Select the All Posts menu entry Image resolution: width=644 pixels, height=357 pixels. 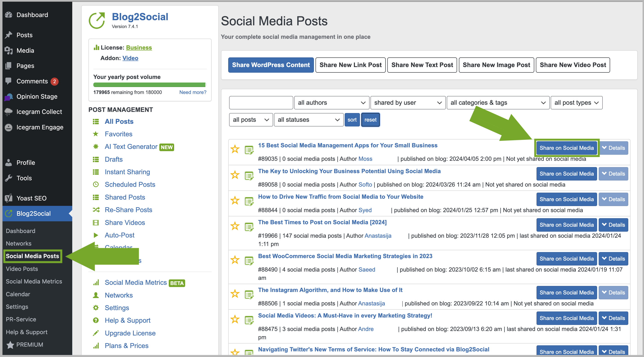[x=119, y=121]
